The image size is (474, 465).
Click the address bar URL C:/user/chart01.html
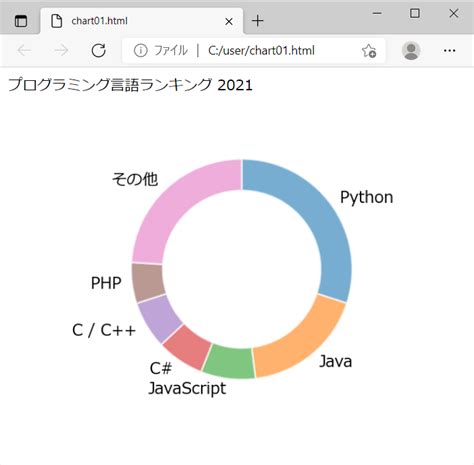coord(261,51)
